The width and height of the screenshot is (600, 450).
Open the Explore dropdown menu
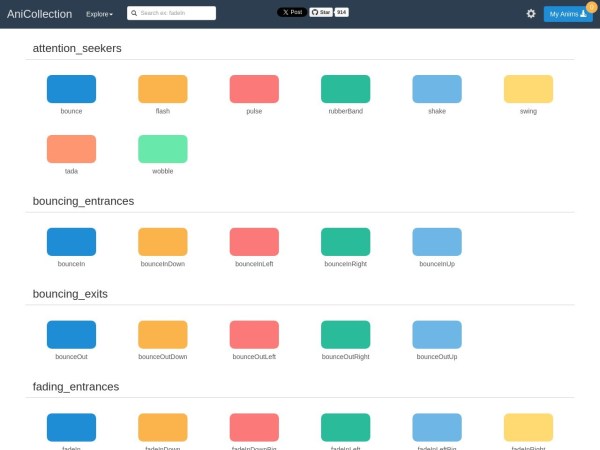click(99, 14)
